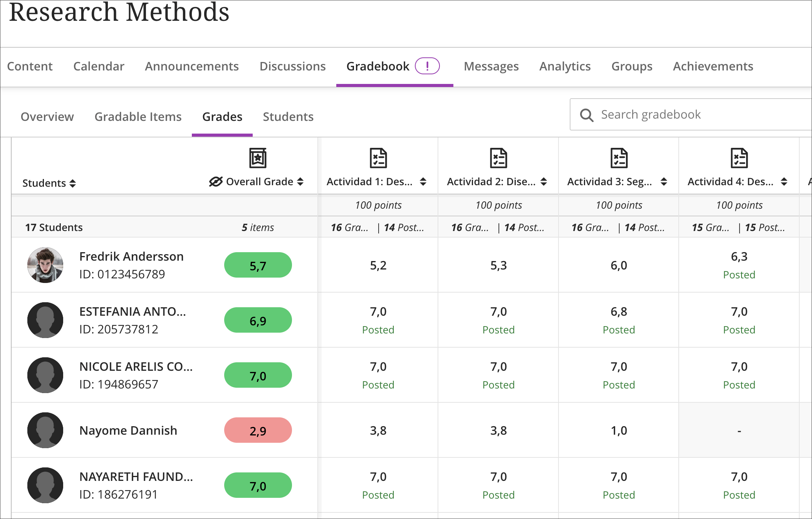Open Fredrik Andersson's overall grade pill
Image resolution: width=812 pixels, height=519 pixels.
[x=257, y=265]
